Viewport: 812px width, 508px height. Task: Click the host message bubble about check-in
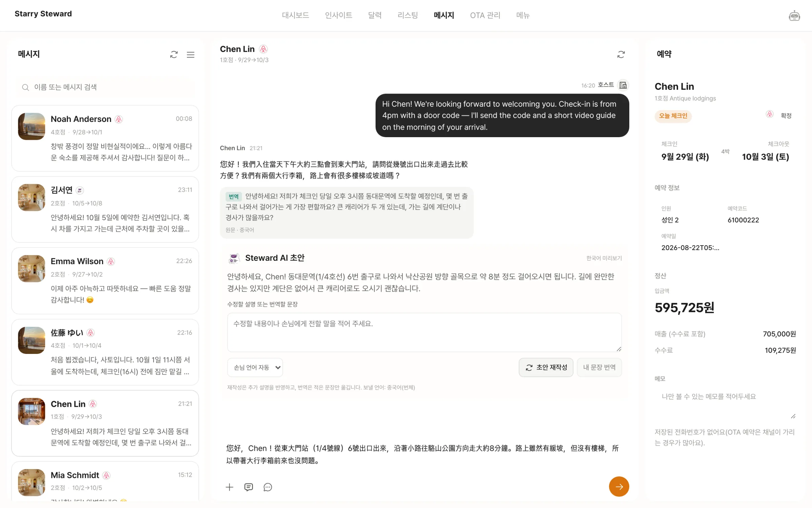502,115
